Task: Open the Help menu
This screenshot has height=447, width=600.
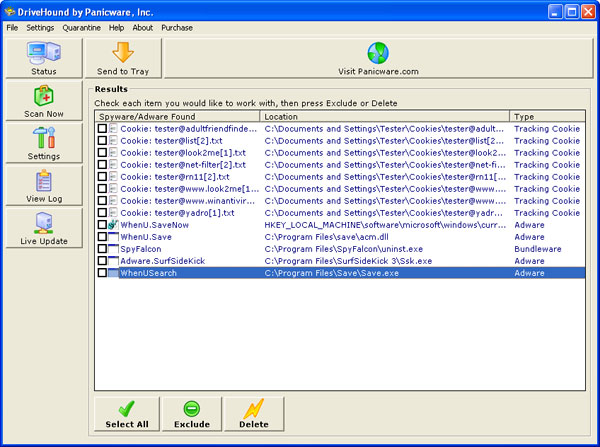Action: (116, 28)
